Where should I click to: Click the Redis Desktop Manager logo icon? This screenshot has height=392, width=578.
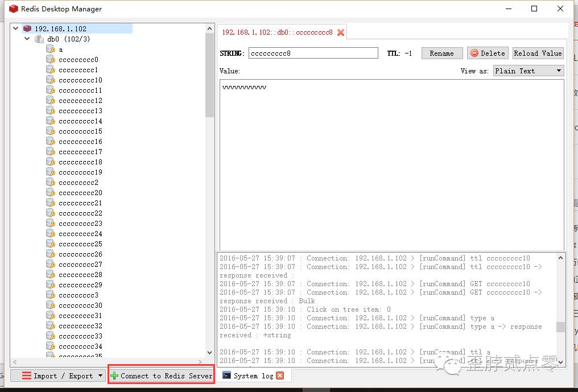pos(14,9)
